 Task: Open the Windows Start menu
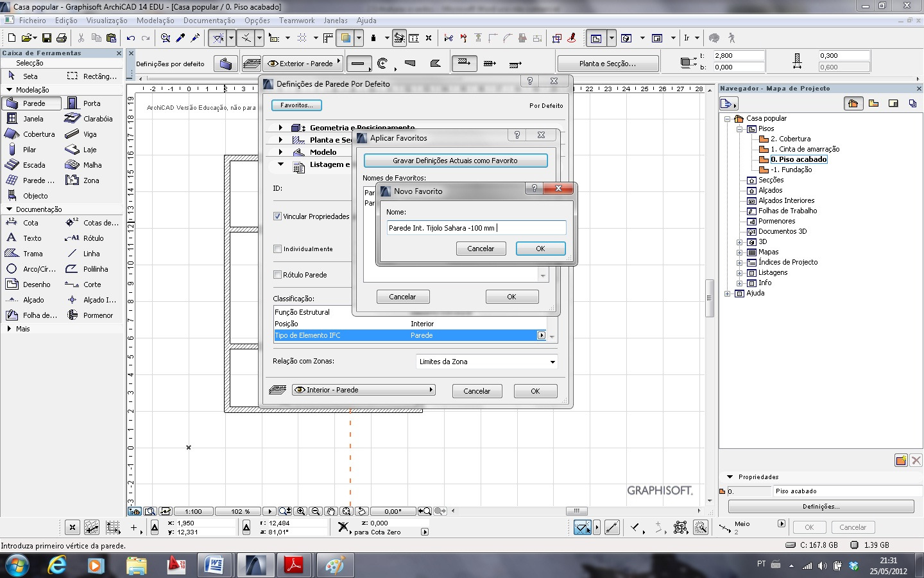click(x=17, y=566)
